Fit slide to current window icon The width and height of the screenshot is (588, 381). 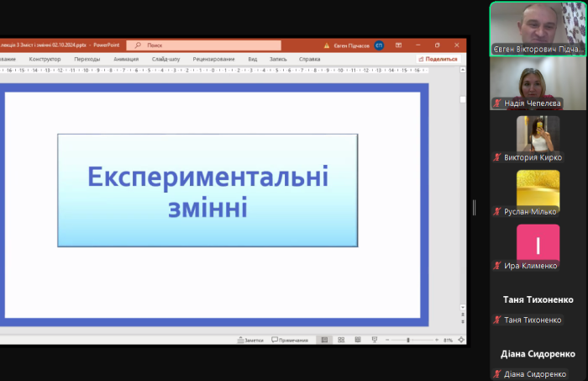[x=461, y=340]
